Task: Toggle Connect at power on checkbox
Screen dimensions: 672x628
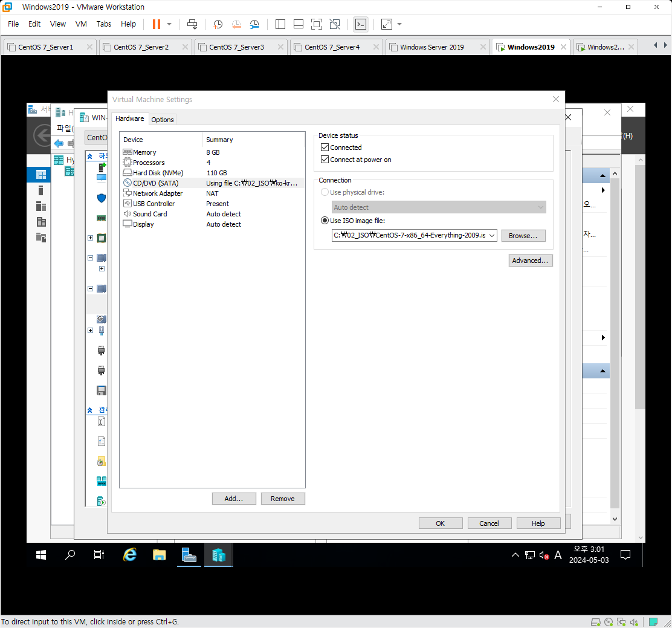Action: coord(325,160)
